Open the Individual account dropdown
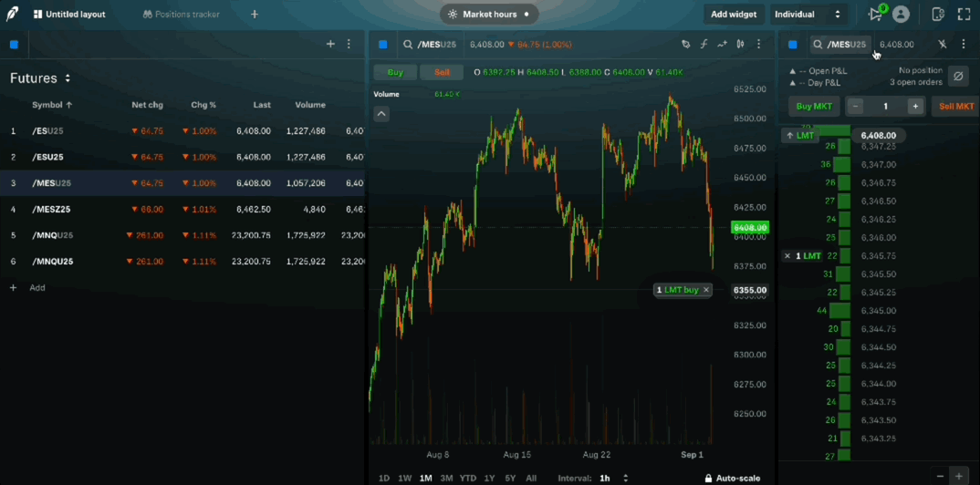The width and height of the screenshot is (980, 485). tap(808, 14)
